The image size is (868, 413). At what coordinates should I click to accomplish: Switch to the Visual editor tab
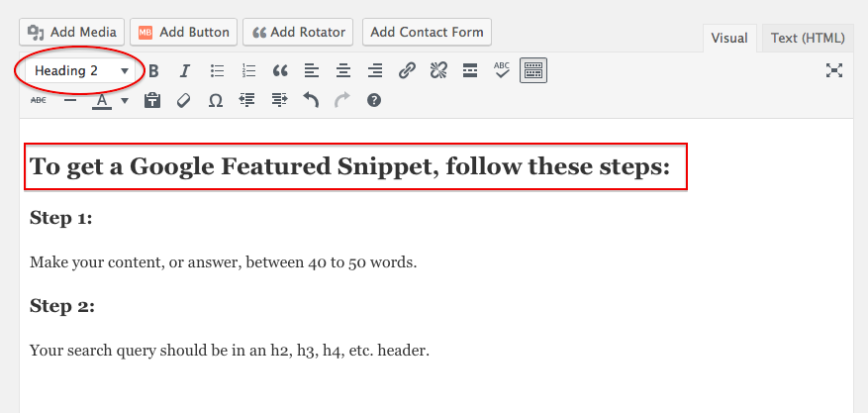coord(729,39)
